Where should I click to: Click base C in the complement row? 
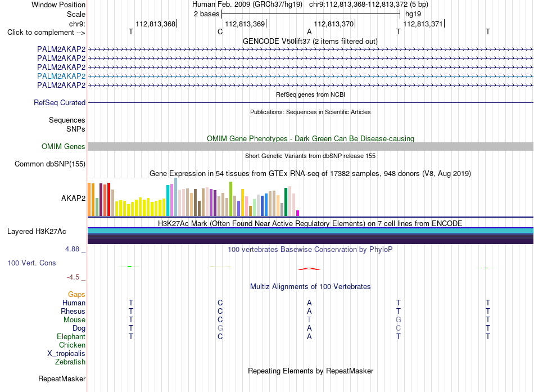pos(220,31)
